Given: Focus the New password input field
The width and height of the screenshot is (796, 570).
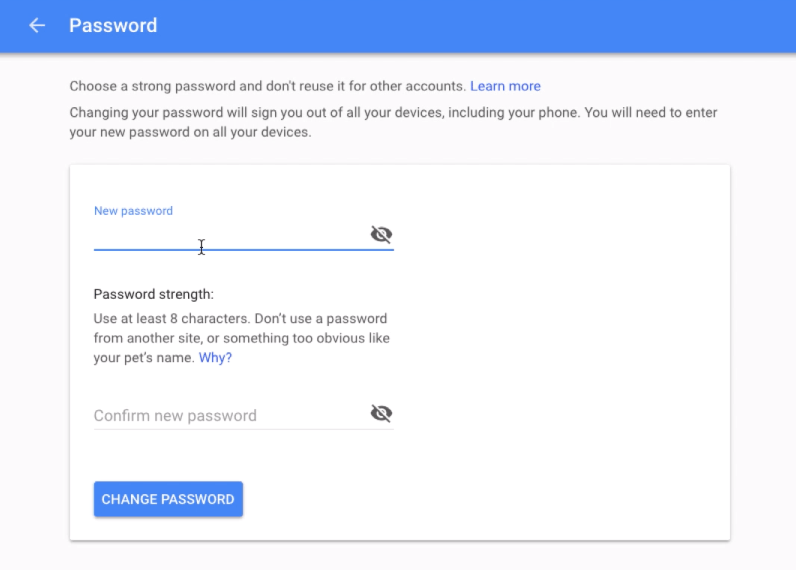Looking at the screenshot, I should pyautogui.click(x=228, y=235).
